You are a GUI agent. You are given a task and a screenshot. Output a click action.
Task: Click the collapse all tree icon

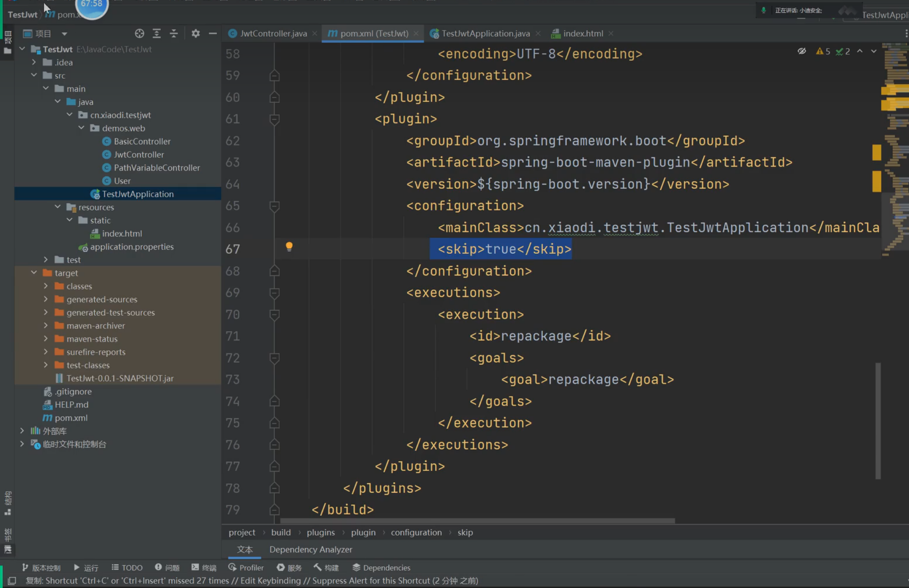click(x=174, y=33)
